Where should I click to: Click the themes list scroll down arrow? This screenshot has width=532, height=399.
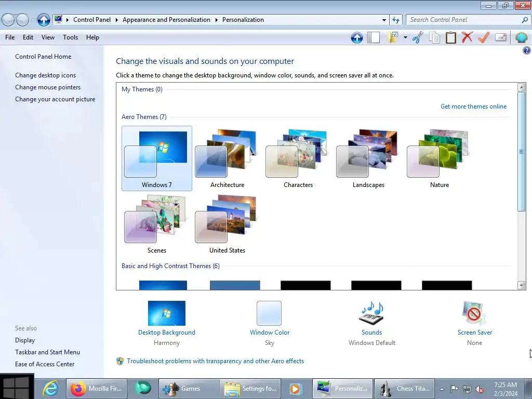click(x=522, y=285)
